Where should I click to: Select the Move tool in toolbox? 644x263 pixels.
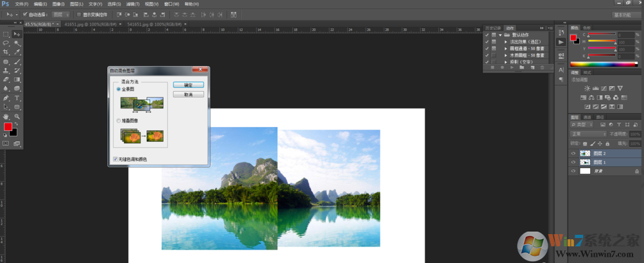point(17,34)
